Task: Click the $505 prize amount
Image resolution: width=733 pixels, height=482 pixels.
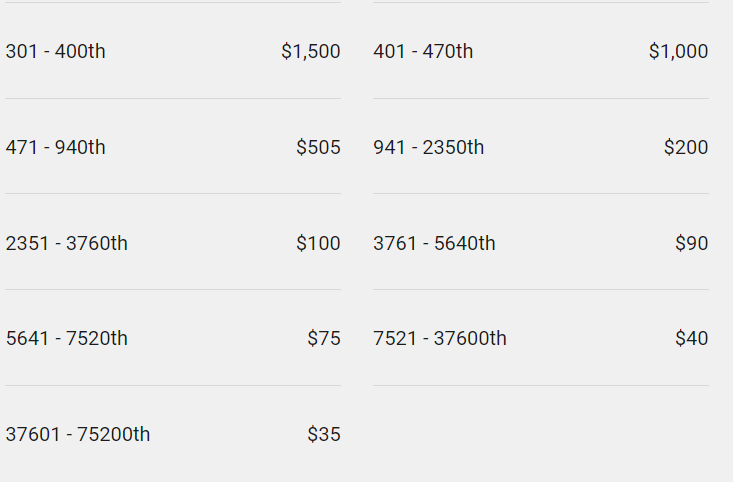Action: point(318,147)
